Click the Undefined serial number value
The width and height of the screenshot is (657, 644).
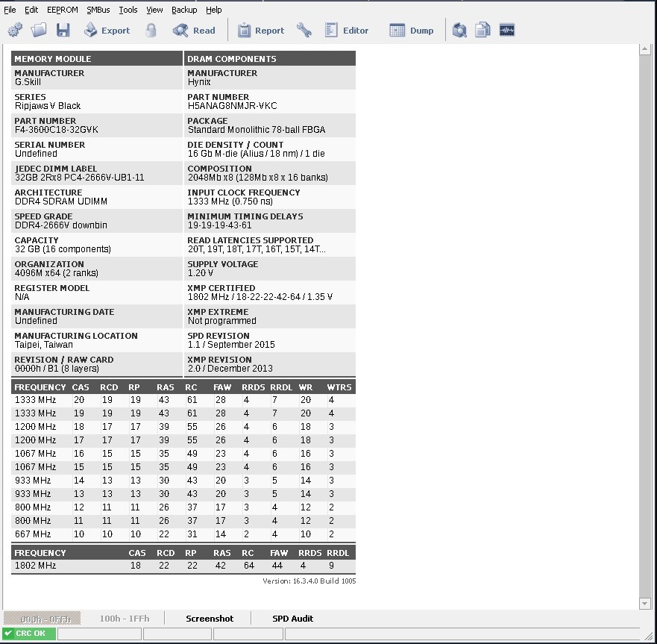tap(36, 154)
